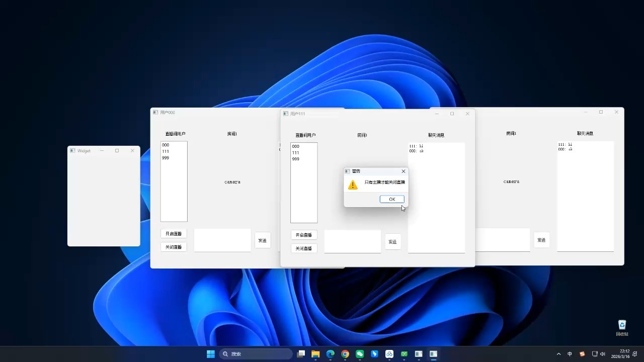Open File Explorer from the taskbar
This screenshot has width=644, height=362.
pos(315,354)
